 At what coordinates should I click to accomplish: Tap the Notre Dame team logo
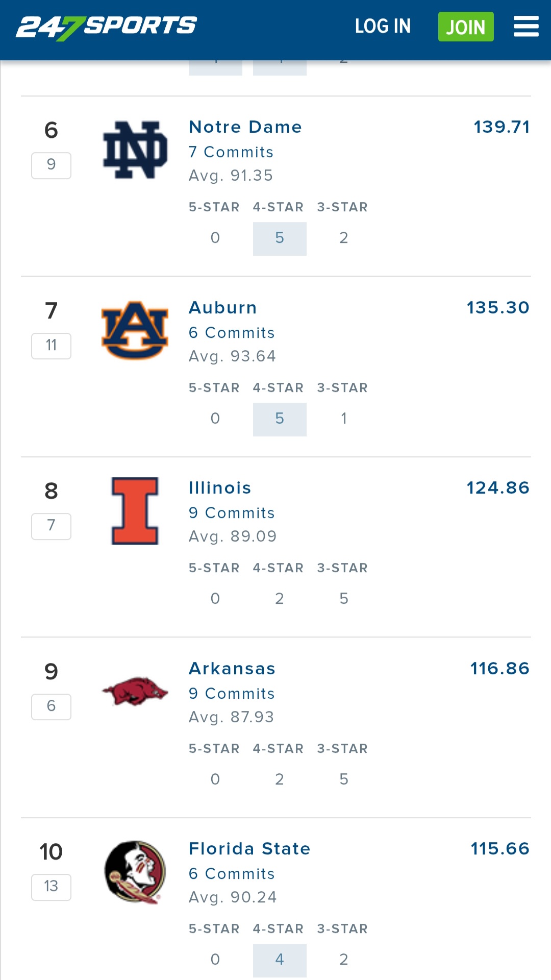click(x=135, y=150)
